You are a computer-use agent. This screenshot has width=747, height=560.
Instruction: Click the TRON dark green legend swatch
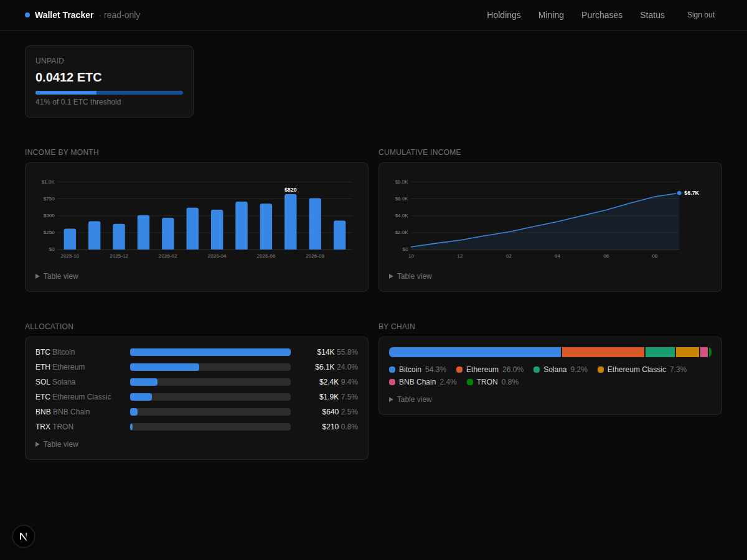pos(470,382)
